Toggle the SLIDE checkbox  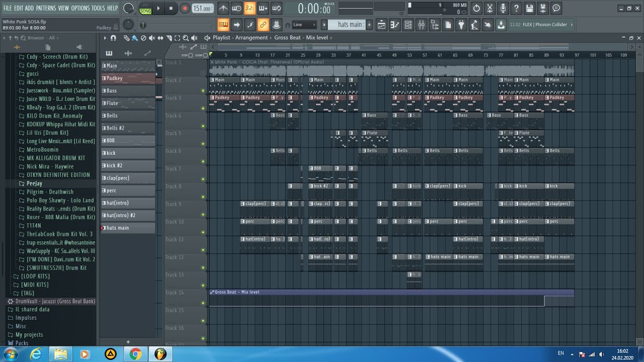[x=205, y=55]
